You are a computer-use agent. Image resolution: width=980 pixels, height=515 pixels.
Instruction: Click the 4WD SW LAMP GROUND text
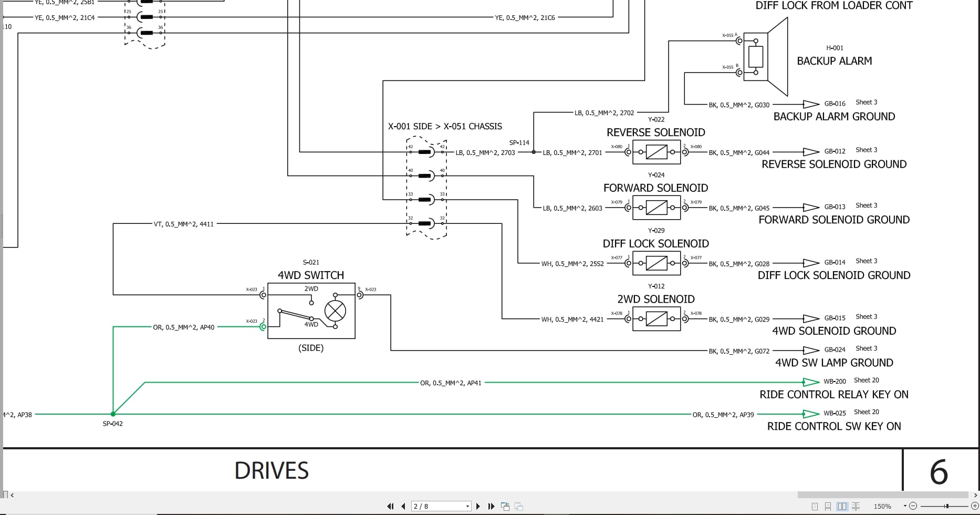pos(834,363)
